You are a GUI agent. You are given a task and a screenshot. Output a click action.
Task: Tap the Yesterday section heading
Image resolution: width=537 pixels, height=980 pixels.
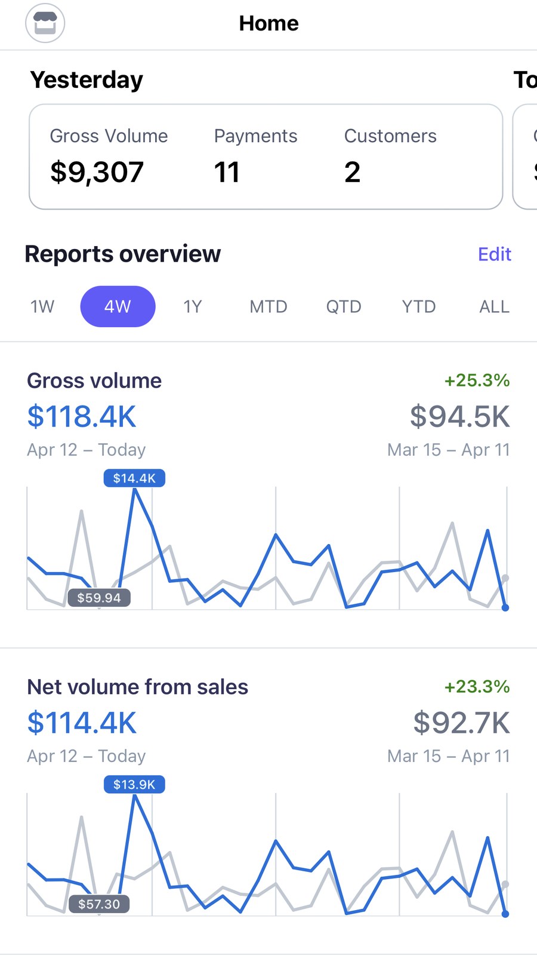(87, 79)
